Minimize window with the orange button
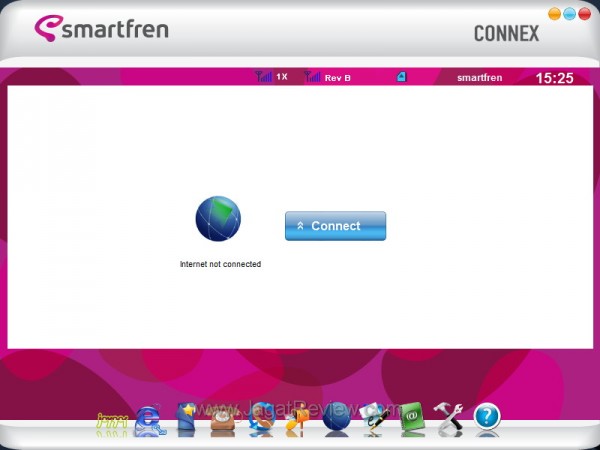The height and width of the screenshot is (450, 600). (554, 14)
